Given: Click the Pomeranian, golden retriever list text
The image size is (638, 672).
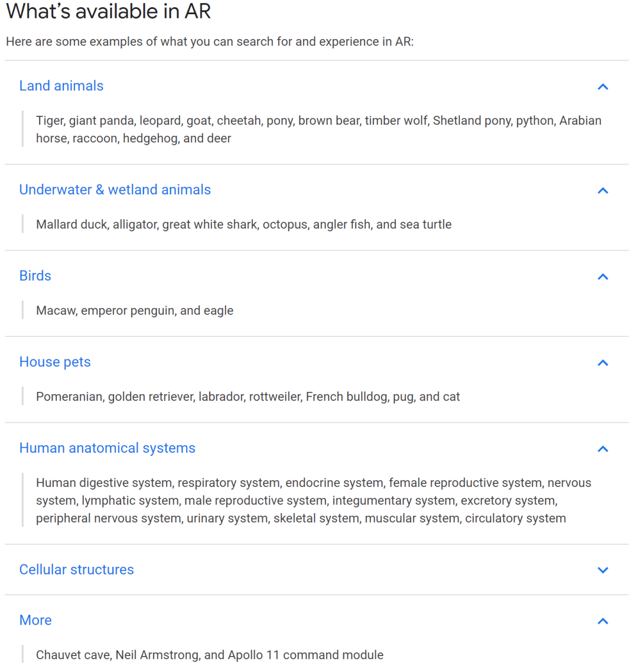Looking at the screenshot, I should 248,397.
